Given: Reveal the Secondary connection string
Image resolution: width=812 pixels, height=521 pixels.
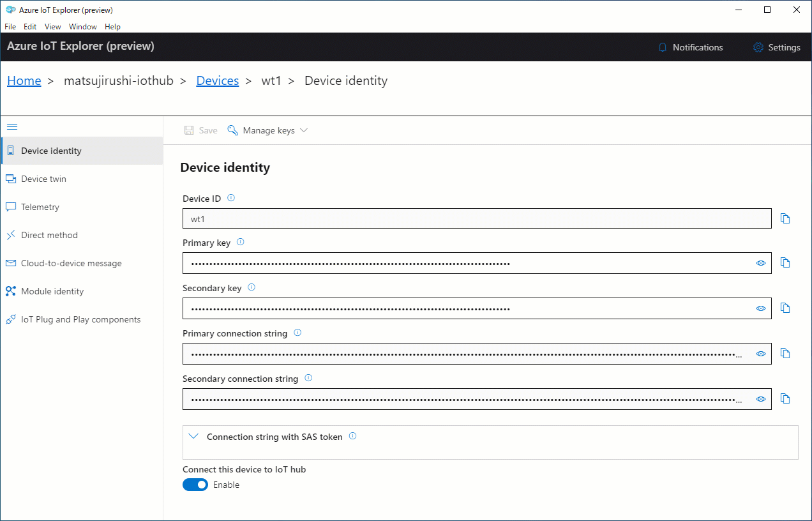Looking at the screenshot, I should pyautogui.click(x=761, y=399).
